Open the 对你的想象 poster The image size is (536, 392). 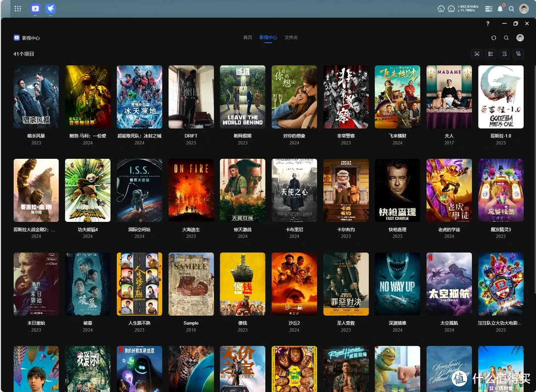pos(294,97)
